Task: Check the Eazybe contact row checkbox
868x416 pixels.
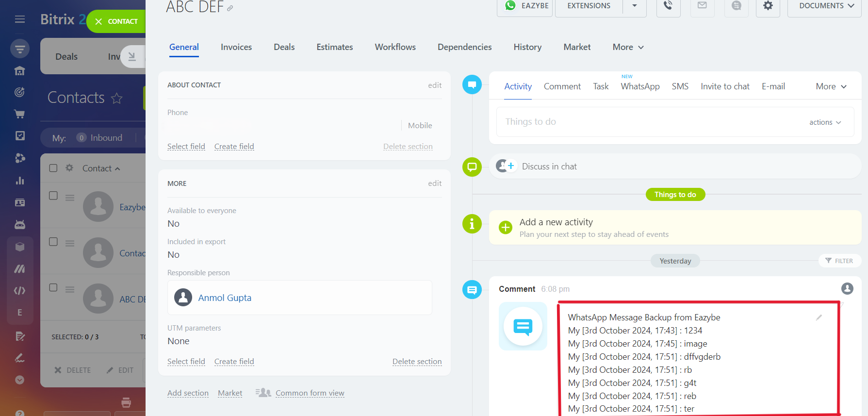Action: 53,196
